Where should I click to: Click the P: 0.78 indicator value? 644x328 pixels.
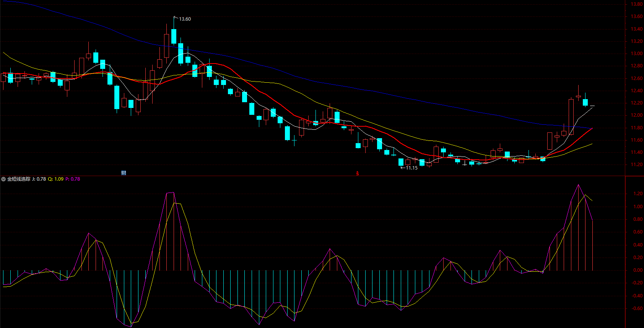tap(73, 179)
